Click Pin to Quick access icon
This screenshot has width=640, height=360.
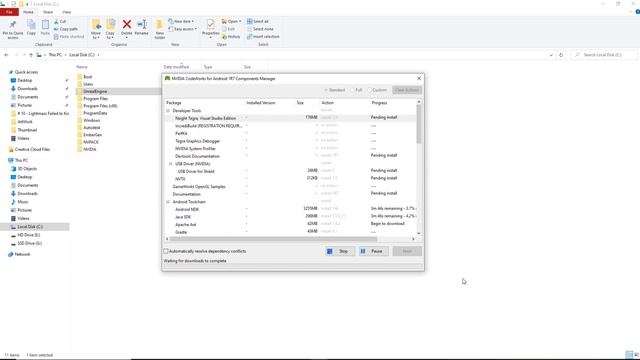click(x=13, y=25)
